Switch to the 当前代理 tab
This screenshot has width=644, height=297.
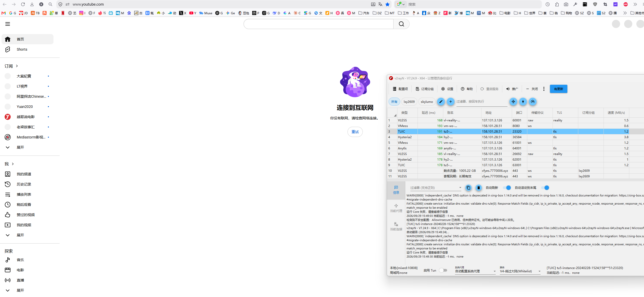point(396,208)
